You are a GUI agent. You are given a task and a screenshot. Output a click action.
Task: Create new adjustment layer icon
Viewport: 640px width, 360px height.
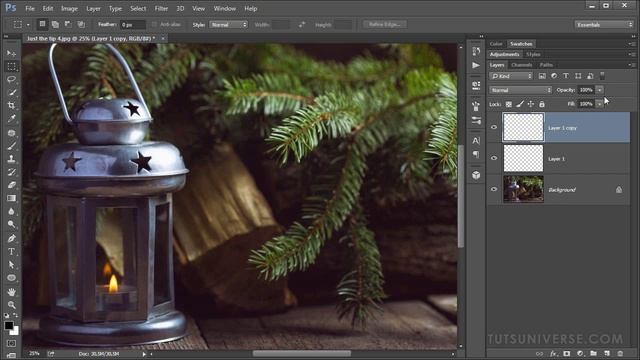580,353
